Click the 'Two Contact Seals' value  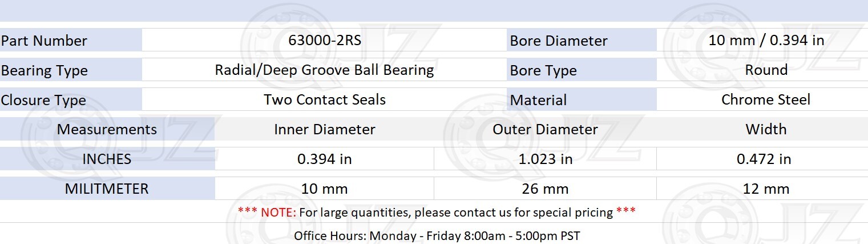click(x=325, y=100)
